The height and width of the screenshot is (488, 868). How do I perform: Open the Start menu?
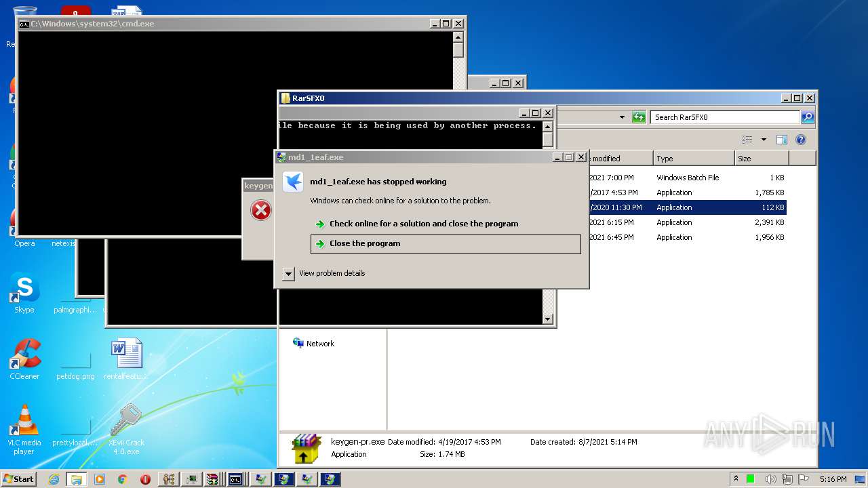(19, 479)
